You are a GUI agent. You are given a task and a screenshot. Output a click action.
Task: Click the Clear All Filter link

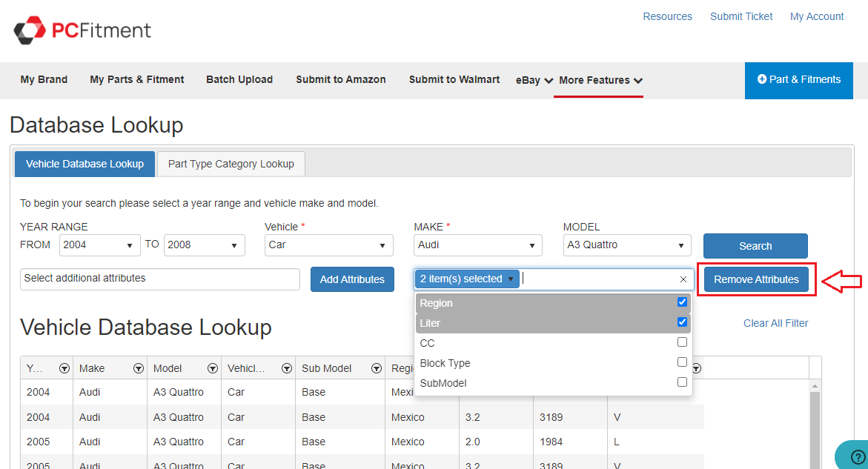[775, 323]
